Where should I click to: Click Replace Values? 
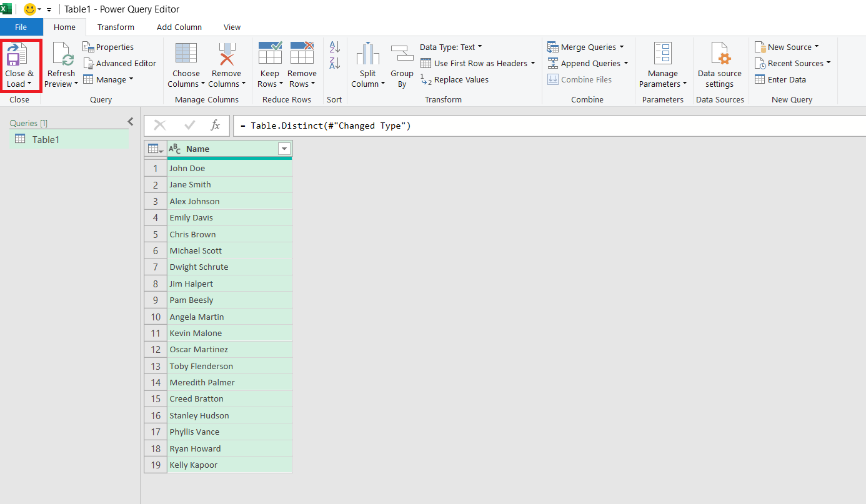[454, 79]
